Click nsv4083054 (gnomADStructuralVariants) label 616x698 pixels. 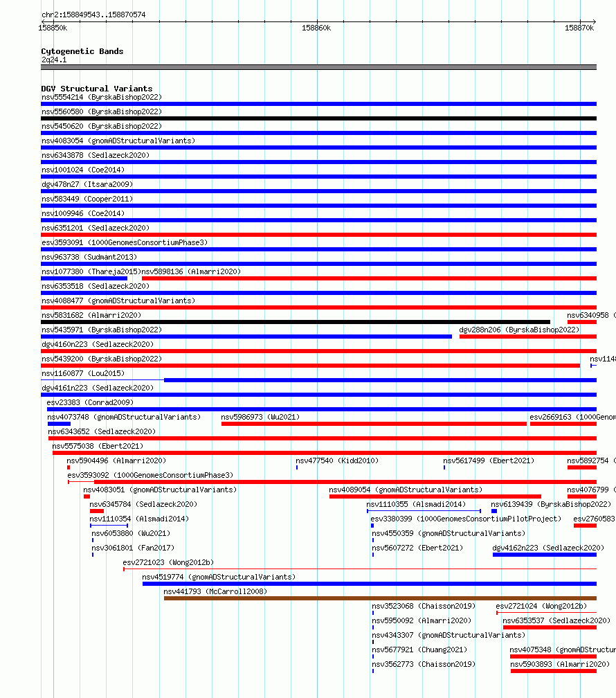point(118,141)
